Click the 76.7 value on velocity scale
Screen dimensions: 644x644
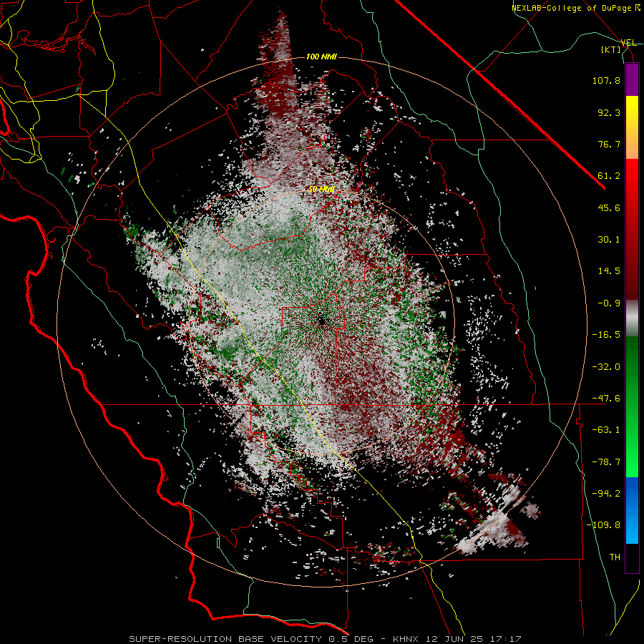(609, 144)
